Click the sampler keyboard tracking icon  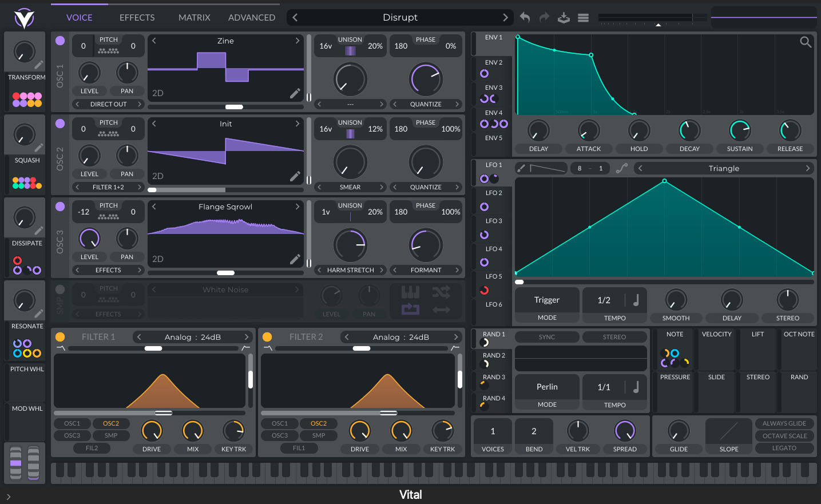410,292
